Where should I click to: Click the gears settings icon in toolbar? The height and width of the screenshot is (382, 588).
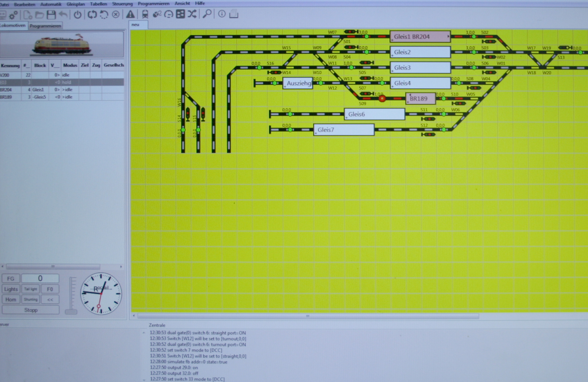pos(13,15)
